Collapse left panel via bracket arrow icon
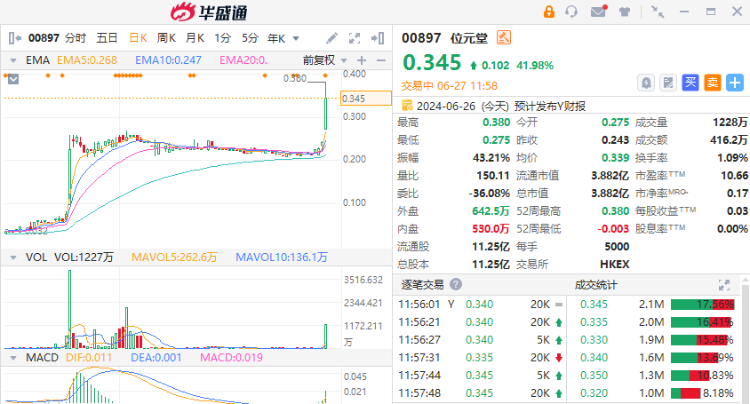The image size is (750, 404). pos(15,38)
